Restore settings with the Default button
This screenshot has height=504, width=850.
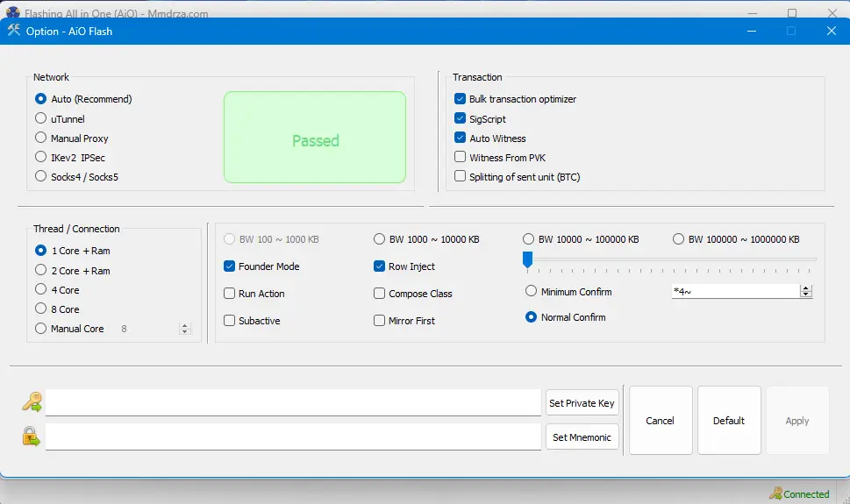click(x=729, y=421)
